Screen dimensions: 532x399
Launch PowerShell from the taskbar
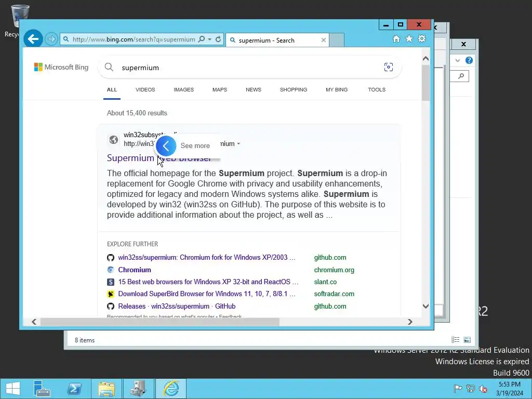click(x=74, y=389)
